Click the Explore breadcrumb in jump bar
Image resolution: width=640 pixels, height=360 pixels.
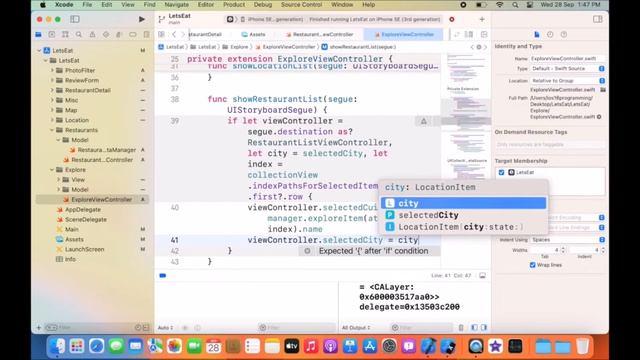point(236,47)
